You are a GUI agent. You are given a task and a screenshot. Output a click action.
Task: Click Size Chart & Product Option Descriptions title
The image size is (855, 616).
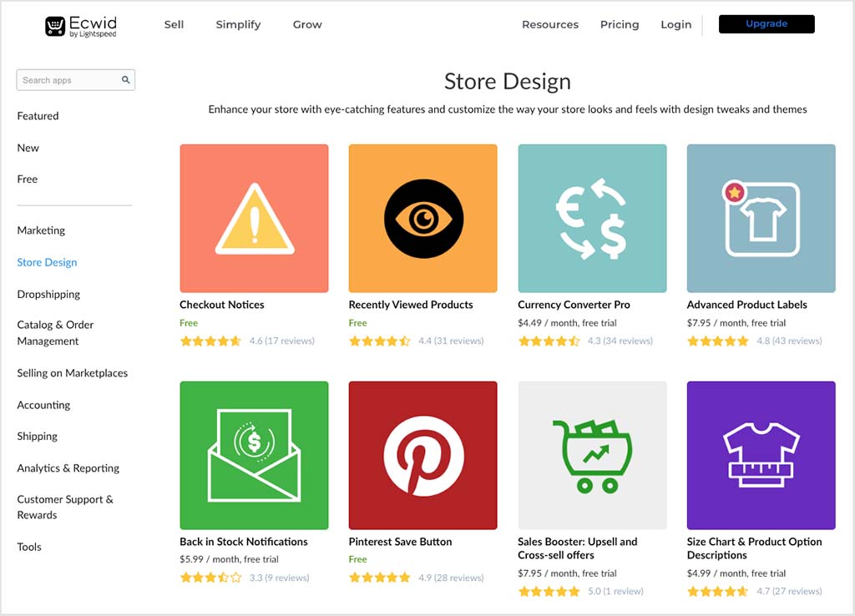point(754,548)
